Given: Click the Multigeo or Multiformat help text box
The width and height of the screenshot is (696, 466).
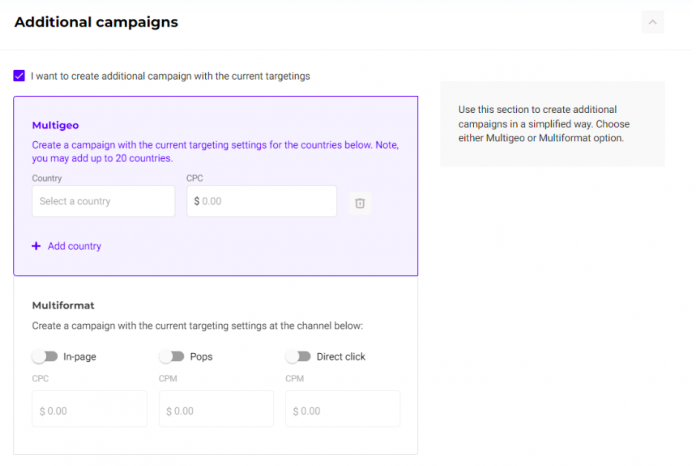Looking at the screenshot, I should click(x=551, y=123).
